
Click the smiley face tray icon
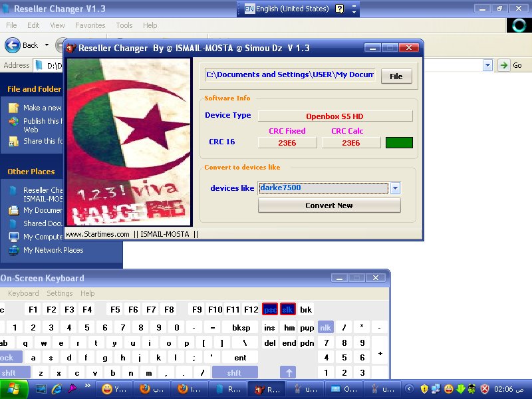point(448,389)
